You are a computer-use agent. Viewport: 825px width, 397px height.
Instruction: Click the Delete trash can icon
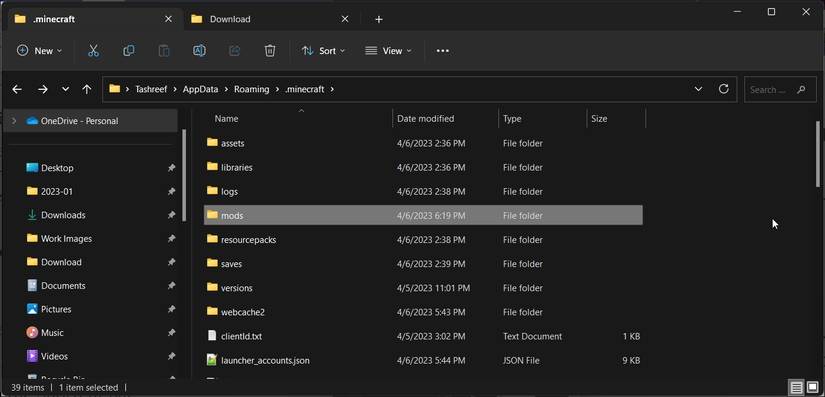(269, 51)
